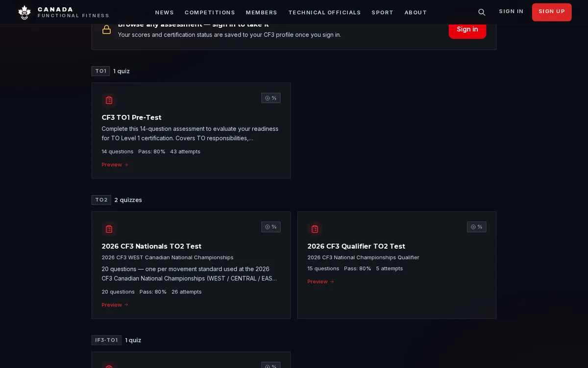Click the '2 quizzes' count label

[128, 200]
